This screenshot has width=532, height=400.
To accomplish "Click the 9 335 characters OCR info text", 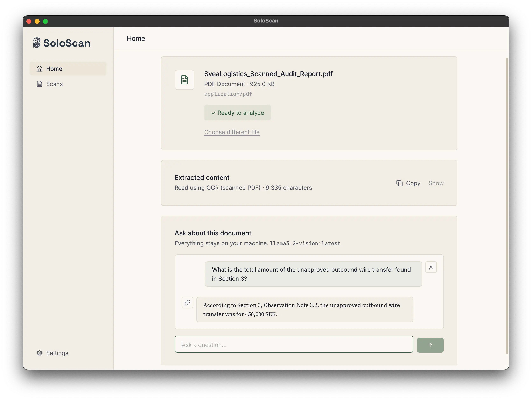I will coord(243,188).
